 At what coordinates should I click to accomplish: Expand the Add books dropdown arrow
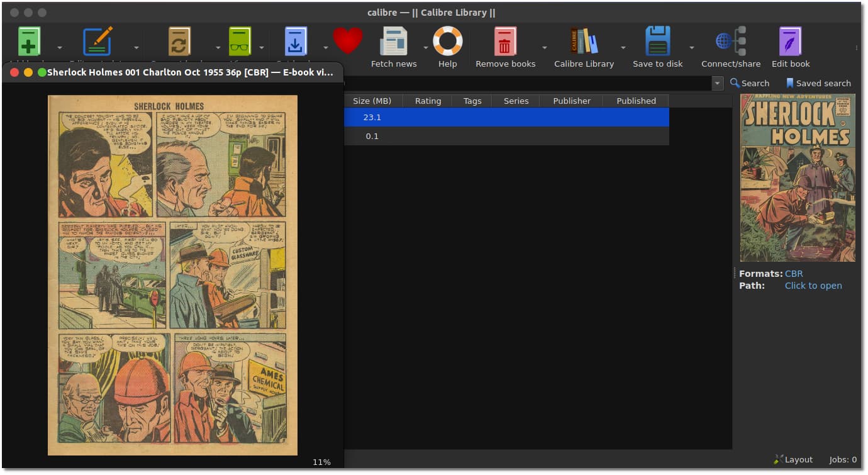coord(59,47)
